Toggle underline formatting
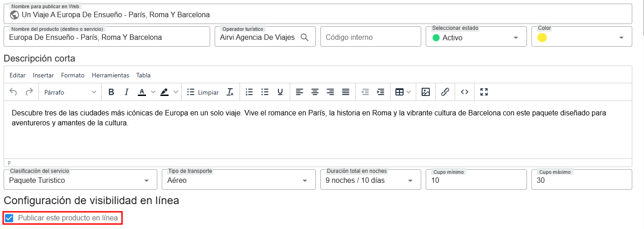Image resolution: width=644 pixels, height=229 pixels. point(280,92)
